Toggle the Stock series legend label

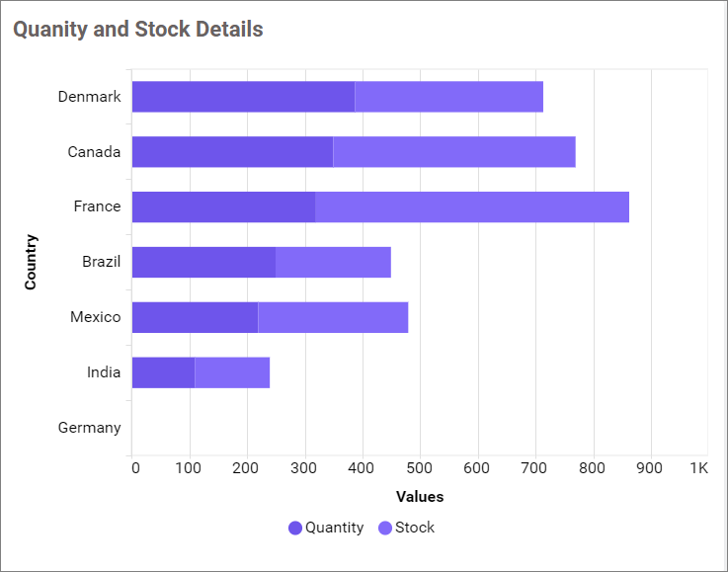click(x=415, y=528)
